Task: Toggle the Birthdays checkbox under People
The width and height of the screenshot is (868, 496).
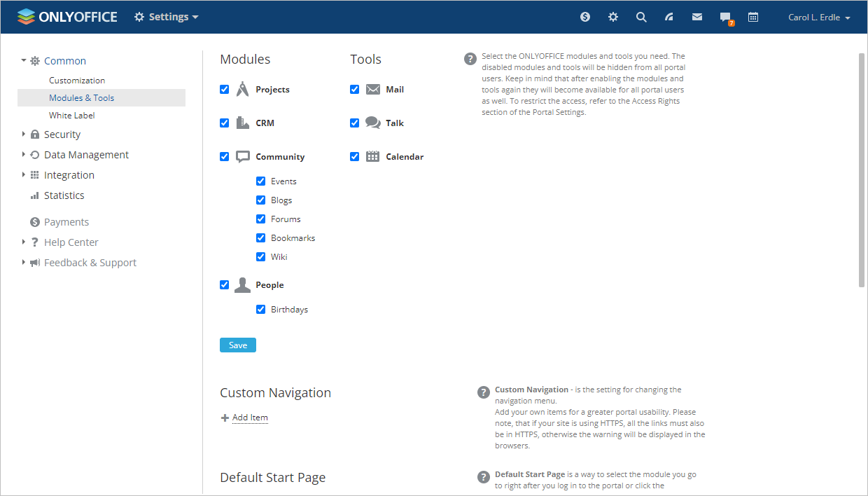Action: (261, 310)
